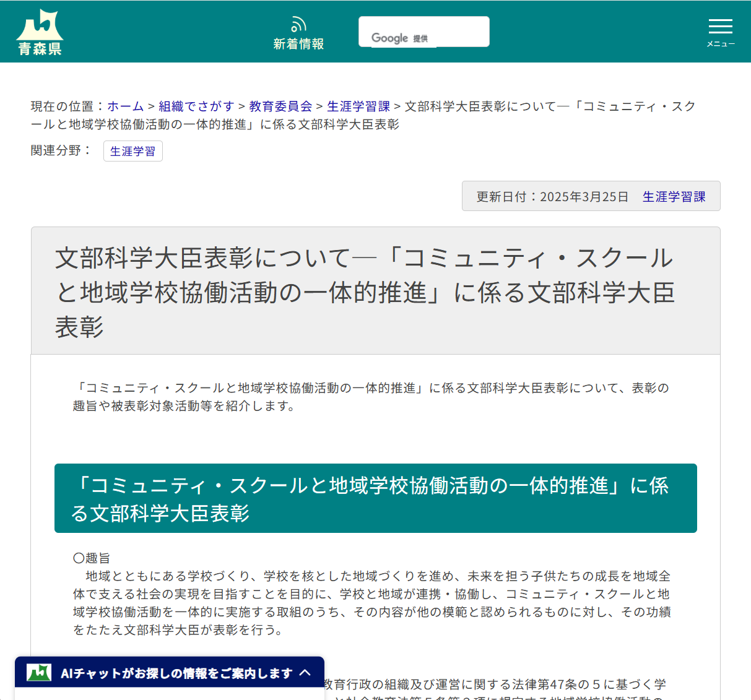The image size is (751, 700).
Task: Open the hamburger menu icon
Action: pyautogui.click(x=720, y=27)
